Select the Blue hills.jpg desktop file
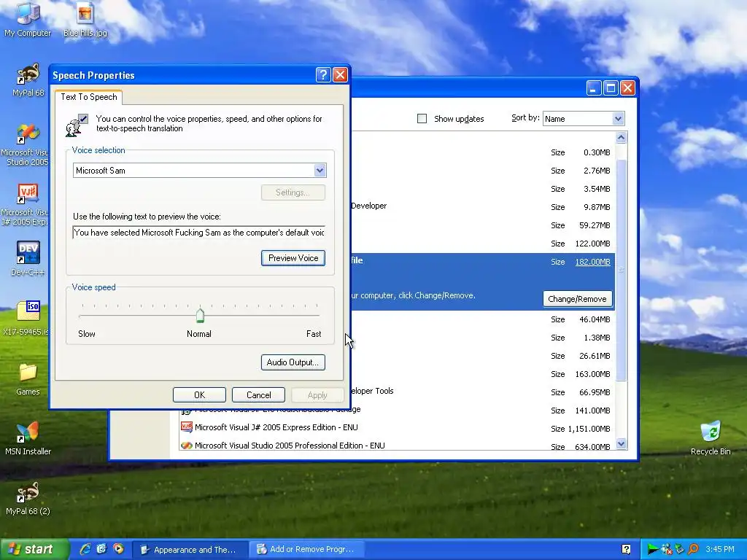 [x=85, y=20]
